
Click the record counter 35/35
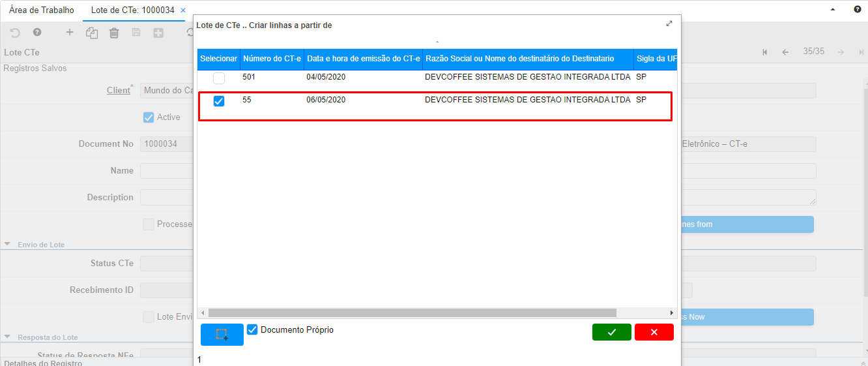(x=814, y=52)
